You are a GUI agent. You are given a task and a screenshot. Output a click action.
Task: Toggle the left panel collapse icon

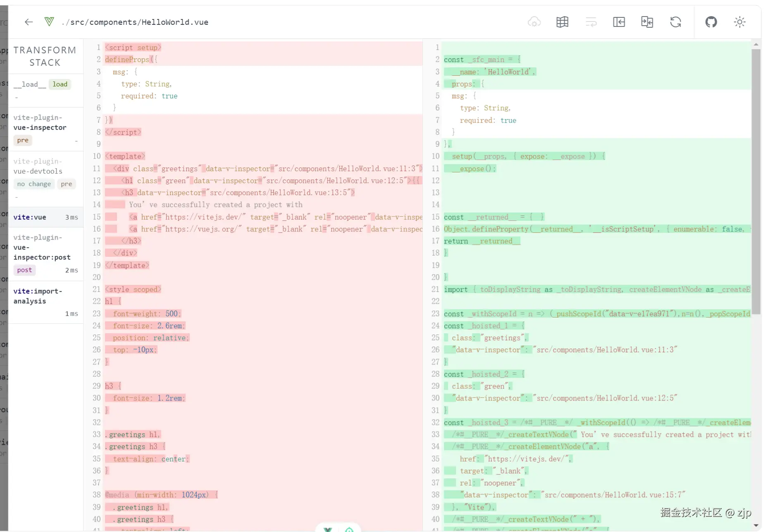pos(619,22)
